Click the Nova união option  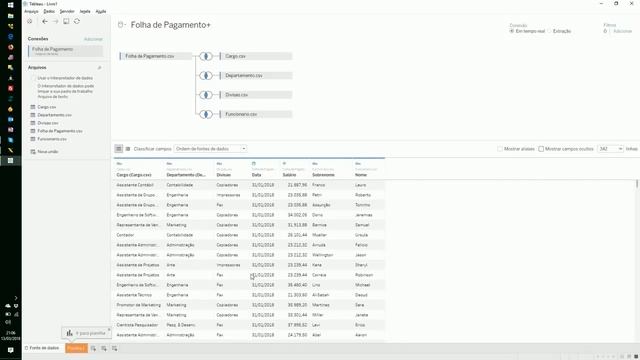pyautogui.click(x=44, y=151)
